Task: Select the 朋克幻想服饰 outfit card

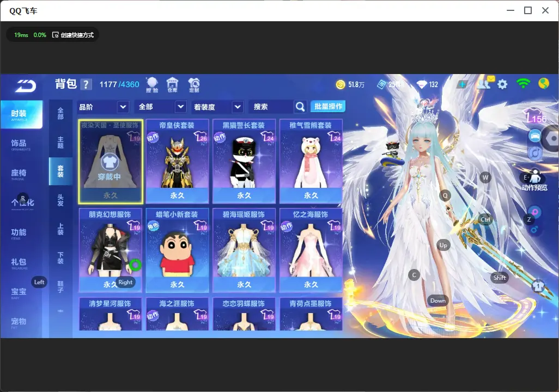Action: tap(111, 250)
